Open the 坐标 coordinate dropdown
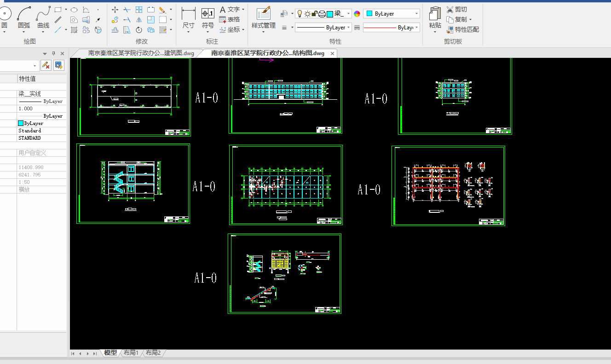 tap(243, 30)
